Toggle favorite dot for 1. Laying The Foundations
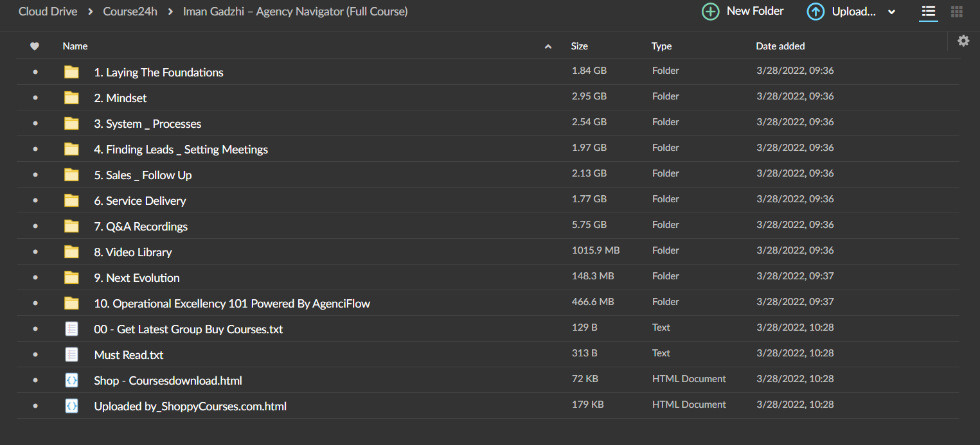980x445 pixels. coord(35,72)
